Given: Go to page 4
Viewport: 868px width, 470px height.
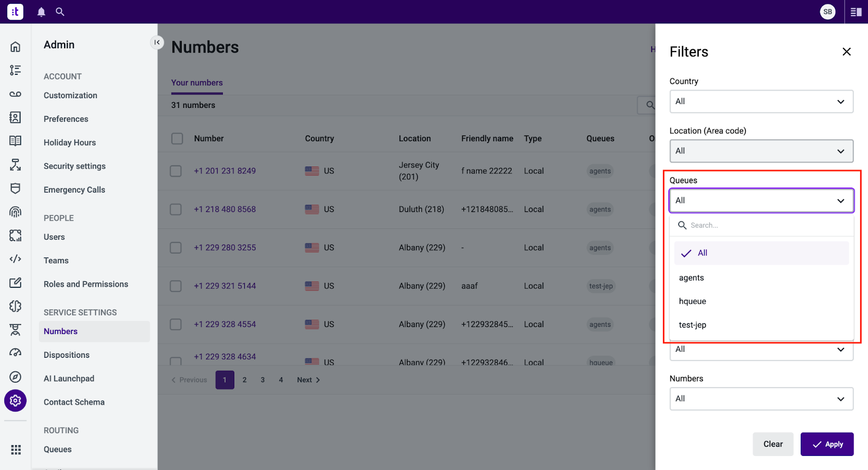Looking at the screenshot, I should coord(281,380).
